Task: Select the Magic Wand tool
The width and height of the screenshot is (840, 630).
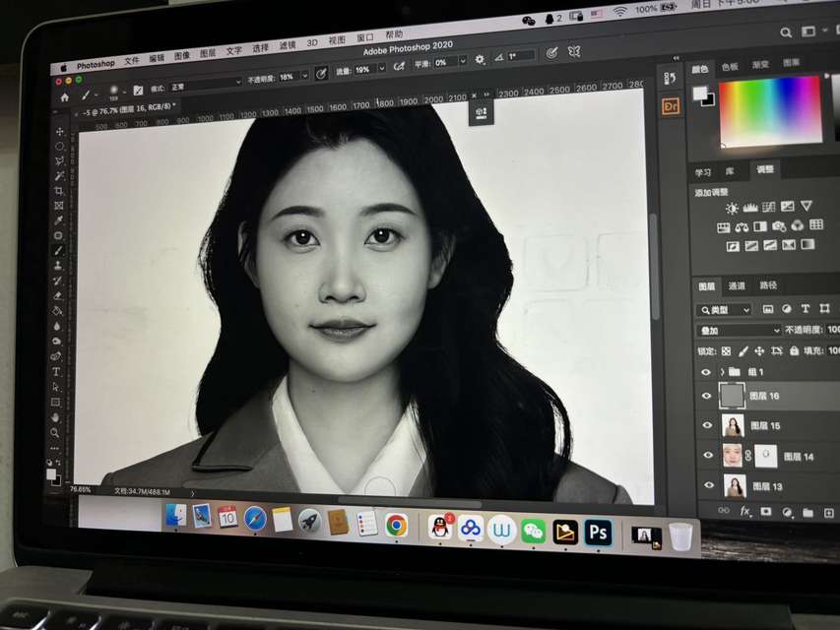Action: 59,176
